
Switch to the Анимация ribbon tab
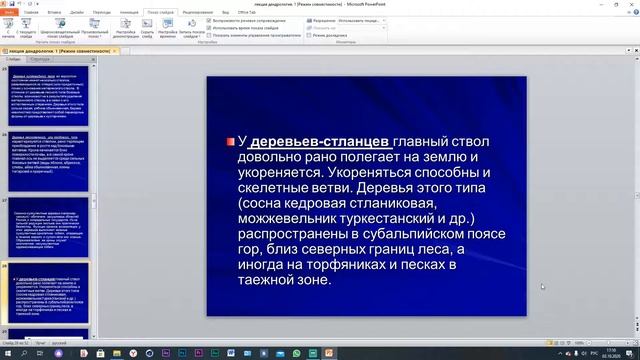129,12
